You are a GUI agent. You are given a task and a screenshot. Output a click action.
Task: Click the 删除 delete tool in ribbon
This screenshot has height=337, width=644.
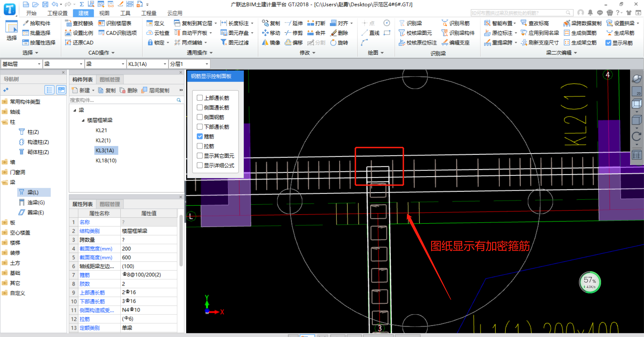click(x=339, y=33)
